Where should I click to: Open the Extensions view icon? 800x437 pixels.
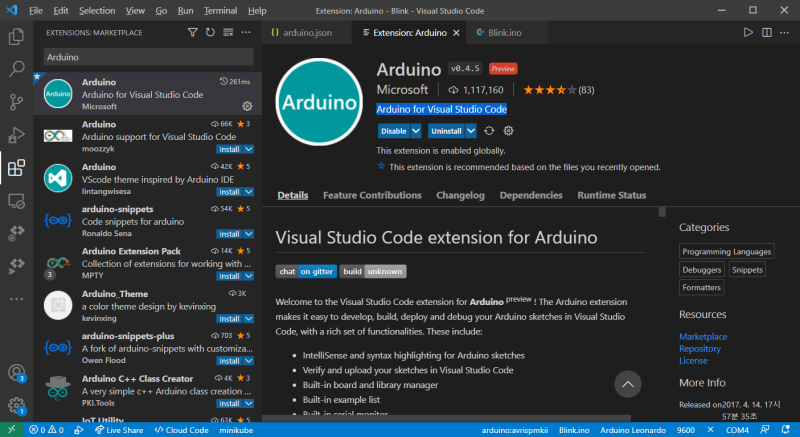(16, 168)
